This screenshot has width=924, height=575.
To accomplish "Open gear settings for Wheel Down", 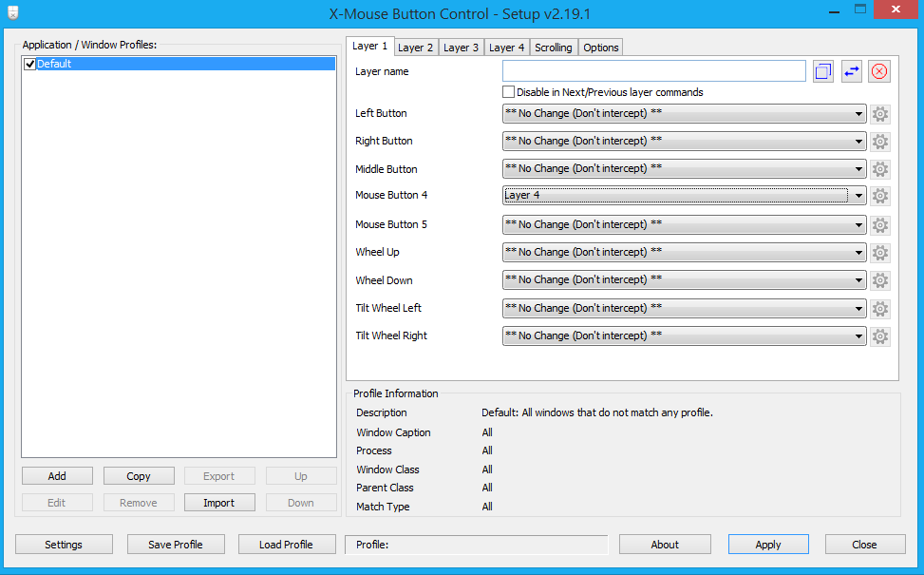I will 879,280.
